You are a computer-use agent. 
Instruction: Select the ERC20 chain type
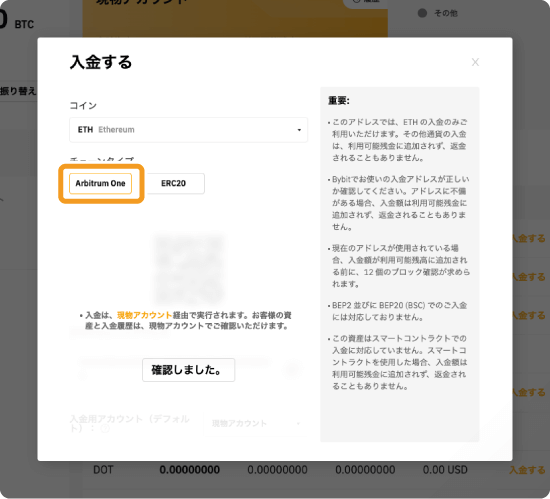(174, 183)
